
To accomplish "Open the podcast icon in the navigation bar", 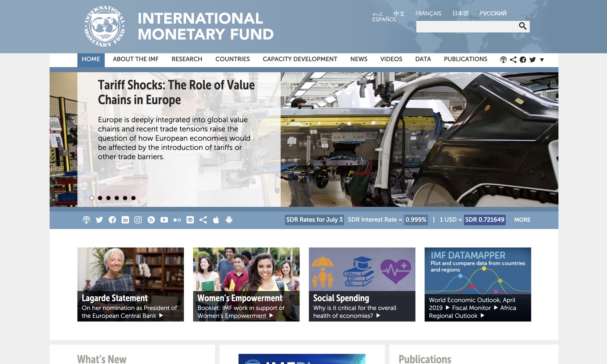I will coord(503,60).
